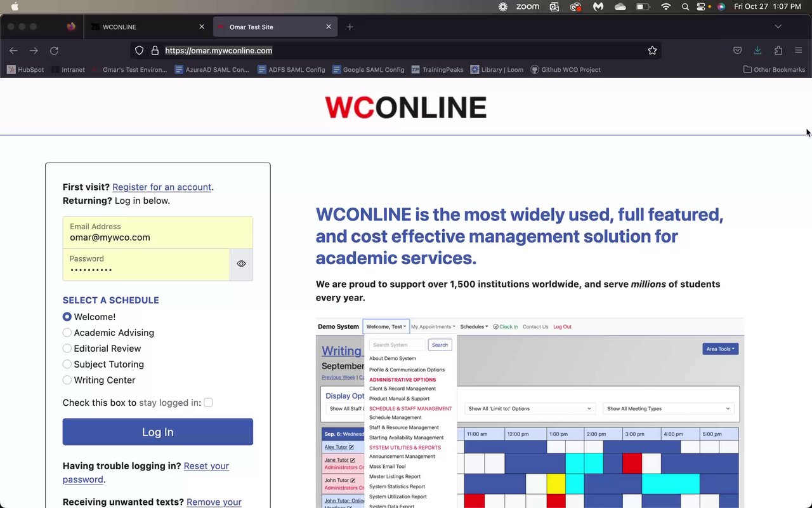Click the WCONLINE logo header

coord(405,107)
